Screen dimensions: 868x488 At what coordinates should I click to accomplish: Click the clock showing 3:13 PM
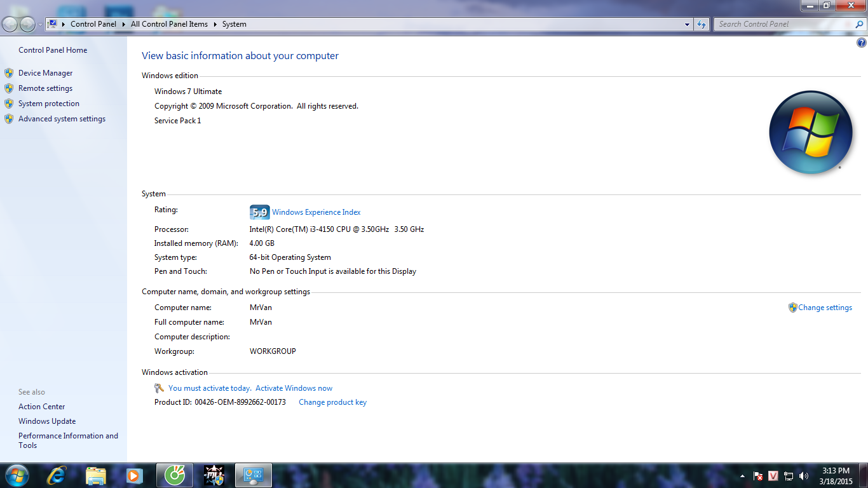click(x=836, y=475)
